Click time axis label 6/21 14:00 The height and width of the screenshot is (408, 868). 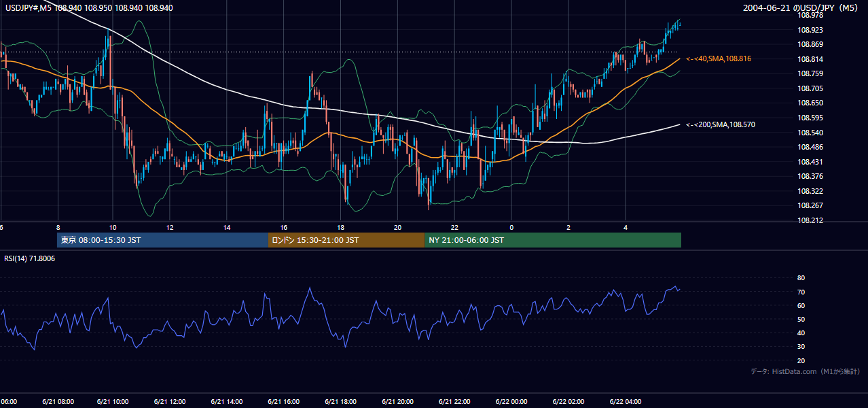click(x=227, y=401)
